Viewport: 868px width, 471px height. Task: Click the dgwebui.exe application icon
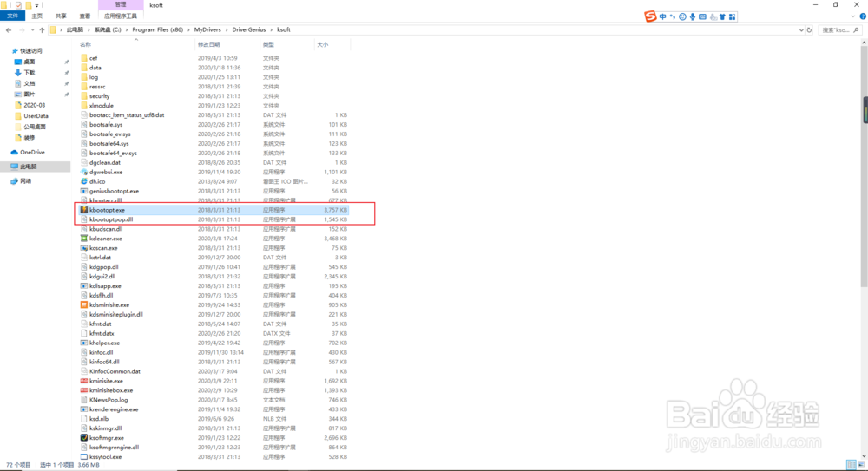pos(84,172)
